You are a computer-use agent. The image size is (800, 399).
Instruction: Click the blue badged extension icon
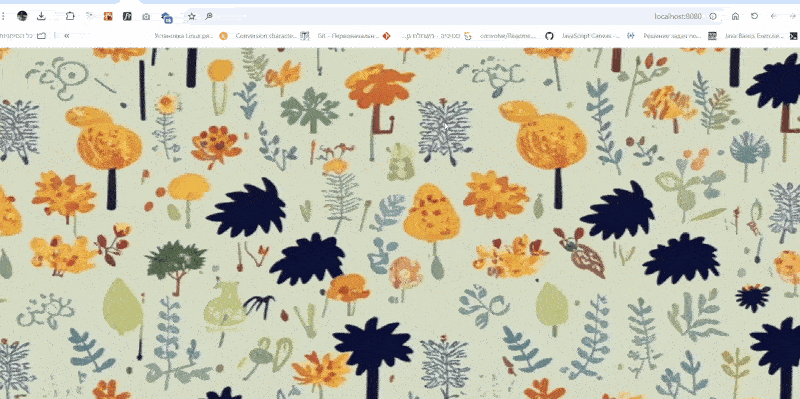(166, 17)
